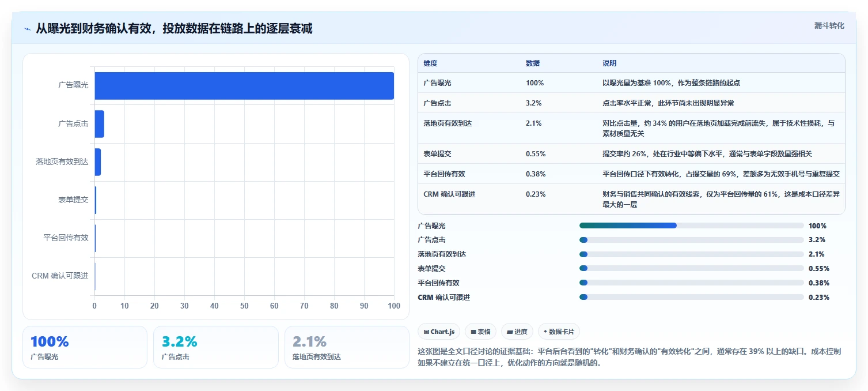Click the 进度 chip label

pyautogui.click(x=521, y=332)
